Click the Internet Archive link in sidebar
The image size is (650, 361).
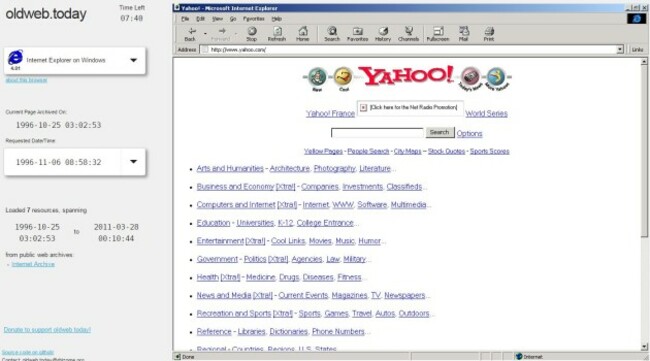click(33, 264)
